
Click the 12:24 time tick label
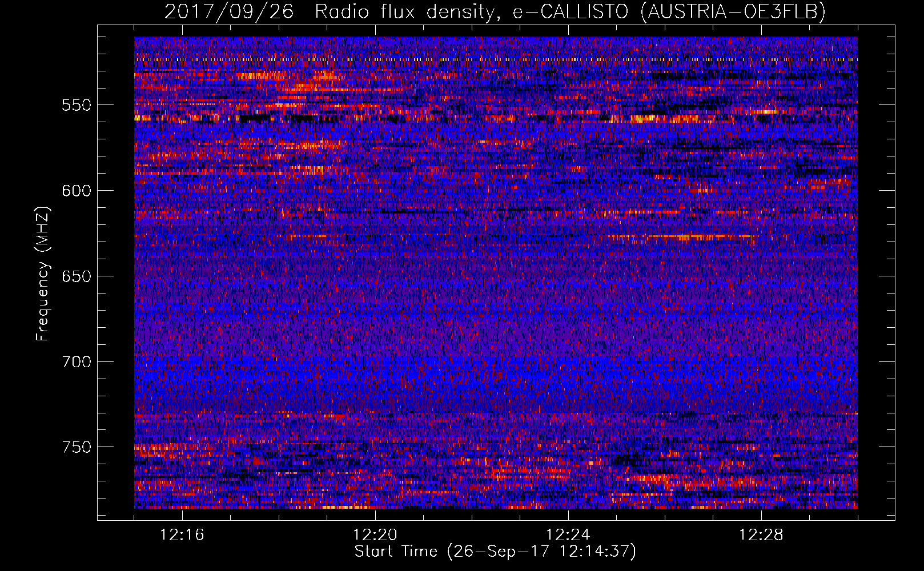pos(568,535)
